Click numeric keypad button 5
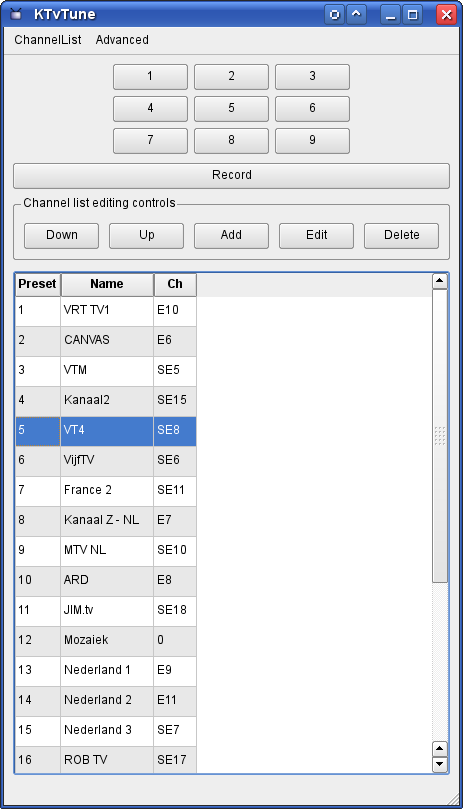 click(231, 108)
